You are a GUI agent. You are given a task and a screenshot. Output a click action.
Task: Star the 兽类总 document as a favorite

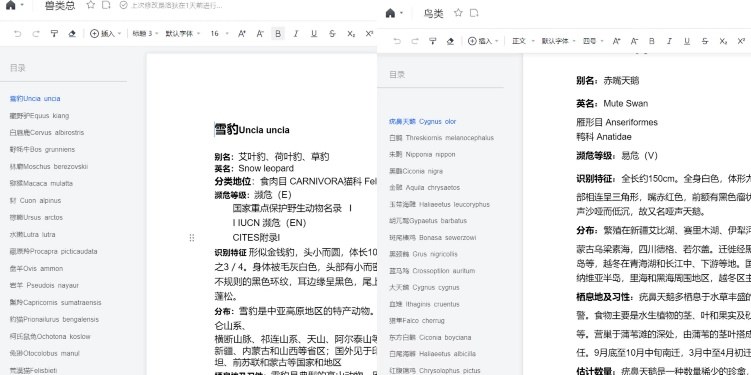(91, 5)
